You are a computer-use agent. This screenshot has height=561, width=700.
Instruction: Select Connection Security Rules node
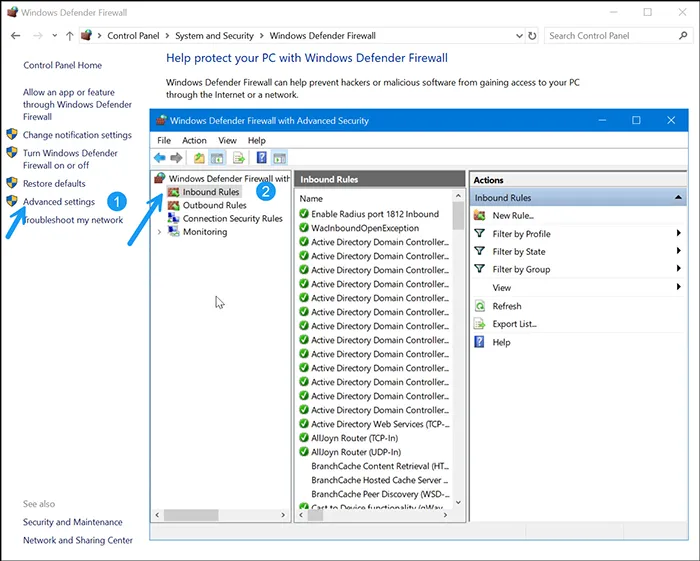(x=232, y=218)
